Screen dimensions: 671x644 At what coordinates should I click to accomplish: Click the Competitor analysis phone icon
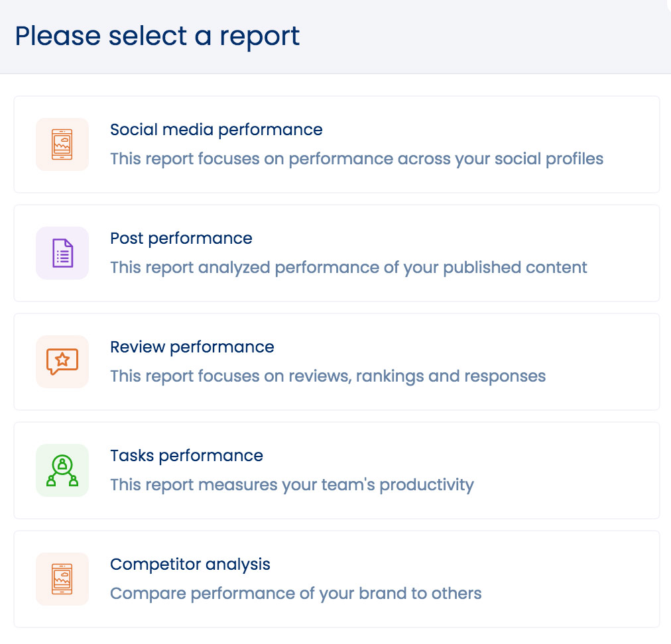[62, 579]
